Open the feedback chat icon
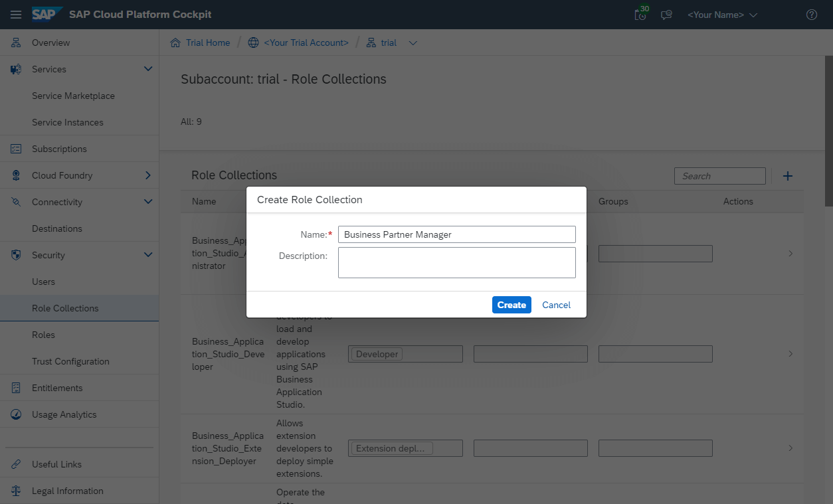 (x=666, y=15)
